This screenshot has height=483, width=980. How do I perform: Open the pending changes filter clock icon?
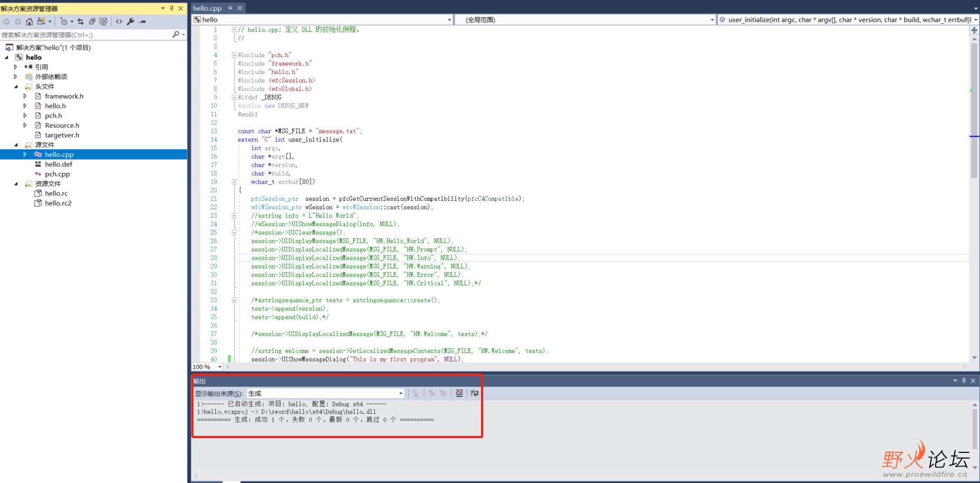tap(64, 22)
